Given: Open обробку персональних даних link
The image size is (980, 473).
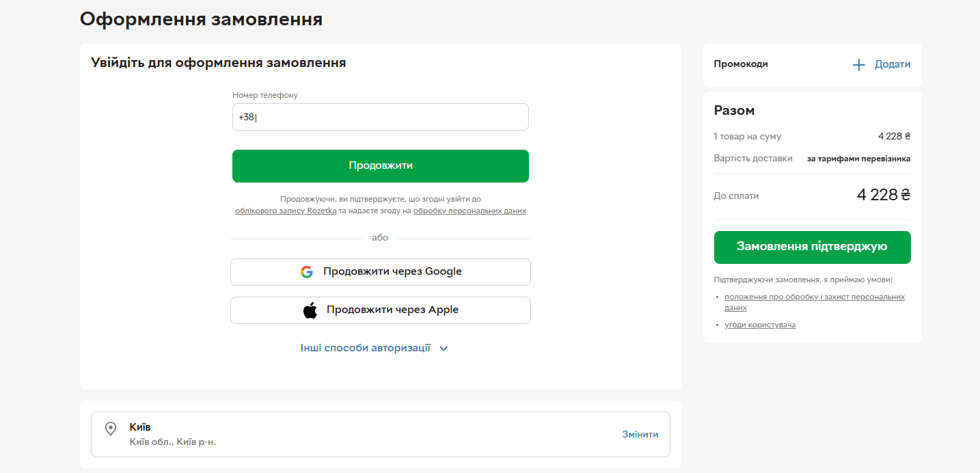Looking at the screenshot, I should click(469, 211).
